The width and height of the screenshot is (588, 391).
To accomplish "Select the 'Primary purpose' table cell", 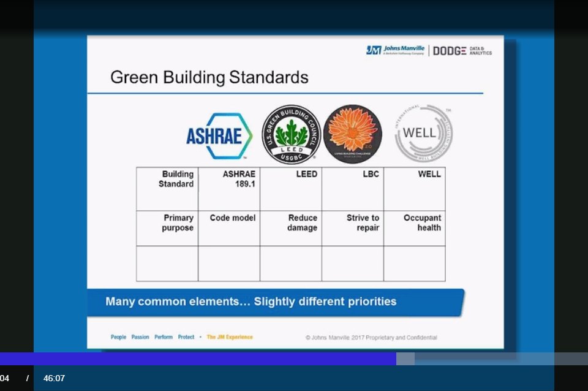I will (167, 229).
